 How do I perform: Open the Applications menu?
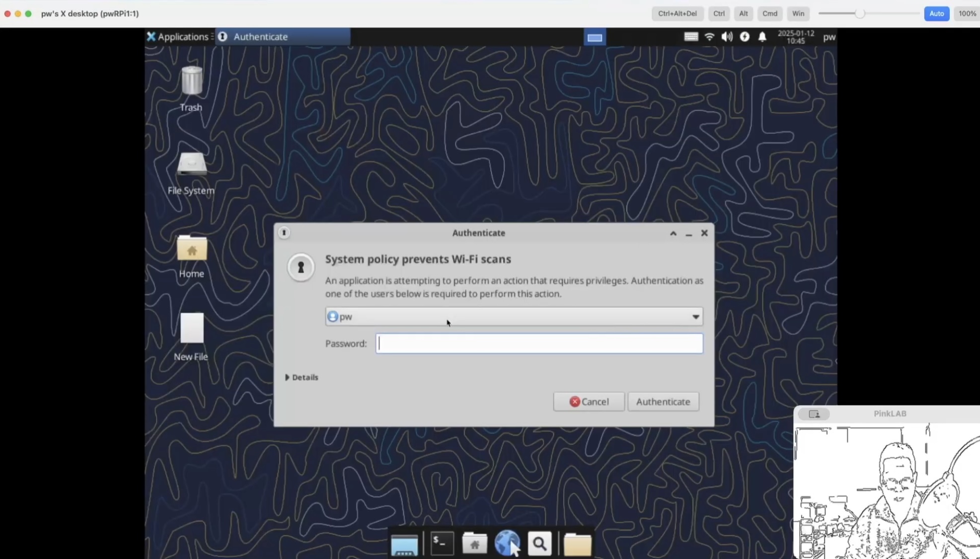pyautogui.click(x=177, y=37)
